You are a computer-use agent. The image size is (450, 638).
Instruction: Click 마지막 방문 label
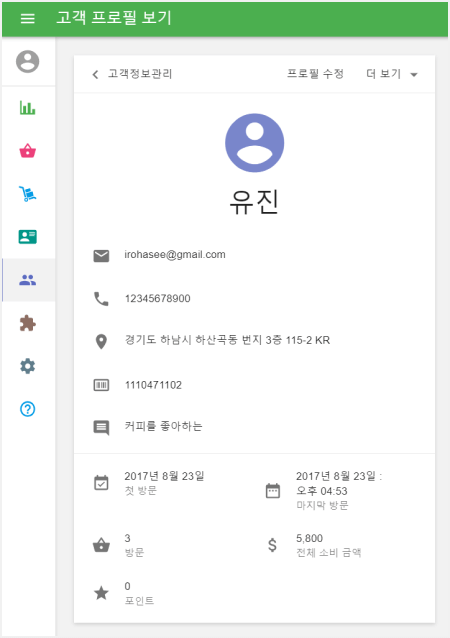coord(322,505)
